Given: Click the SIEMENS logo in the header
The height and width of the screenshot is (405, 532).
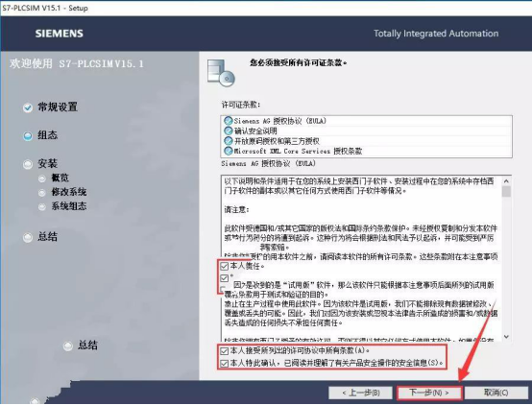Looking at the screenshot, I should pyautogui.click(x=60, y=34).
